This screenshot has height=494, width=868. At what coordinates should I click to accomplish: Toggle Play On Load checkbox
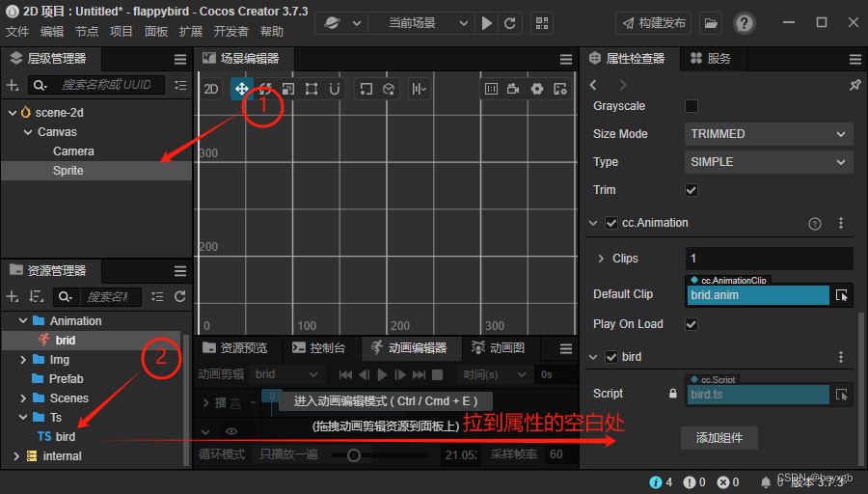coord(692,324)
